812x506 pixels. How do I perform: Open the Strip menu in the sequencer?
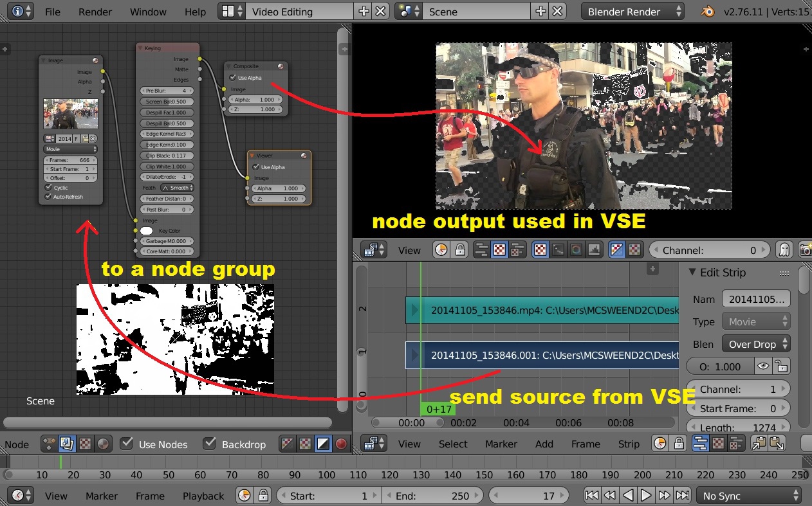pos(629,444)
